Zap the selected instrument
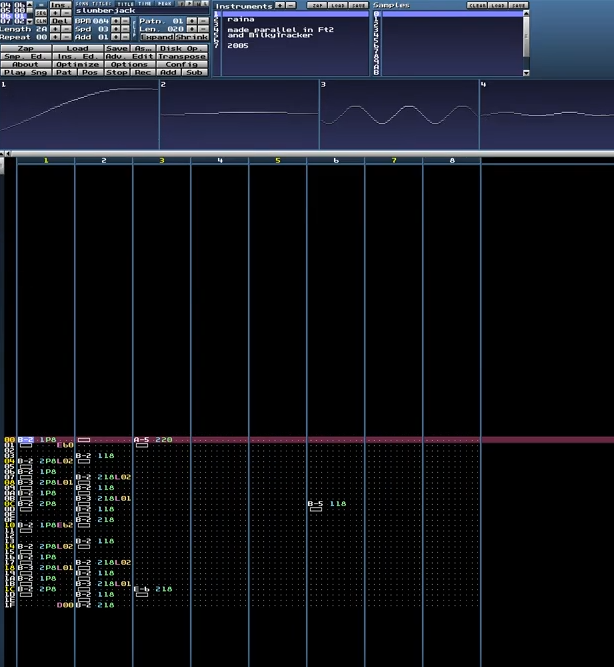The image size is (614, 667). tap(317, 5)
